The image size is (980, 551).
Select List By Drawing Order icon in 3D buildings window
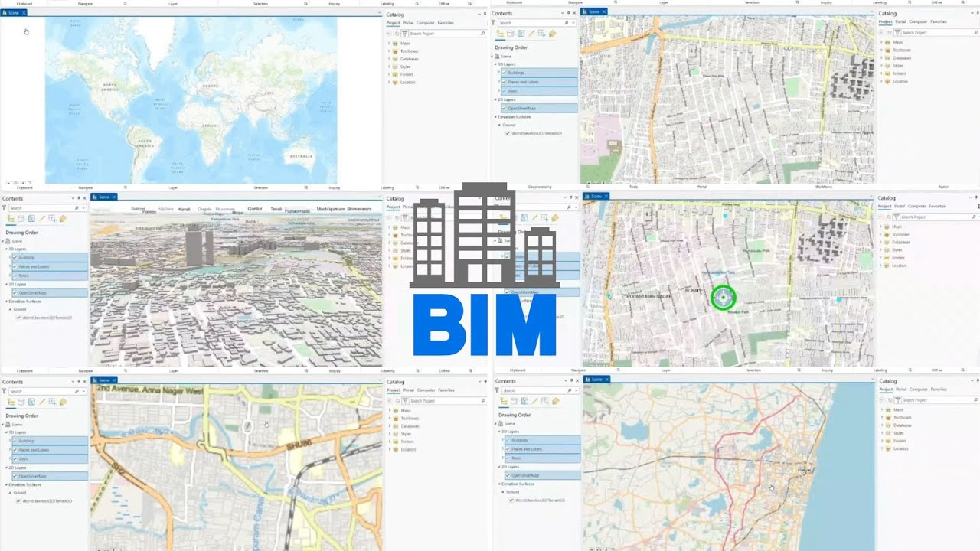(x=11, y=218)
